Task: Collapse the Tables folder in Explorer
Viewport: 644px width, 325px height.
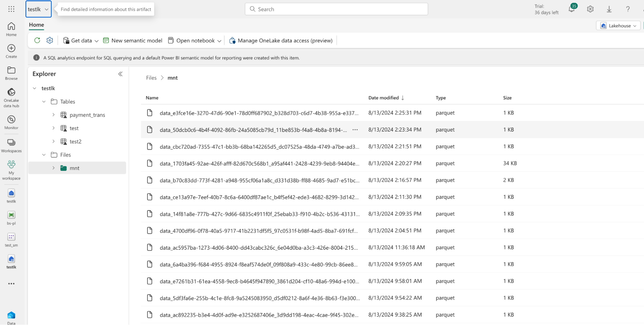Action: (x=44, y=102)
